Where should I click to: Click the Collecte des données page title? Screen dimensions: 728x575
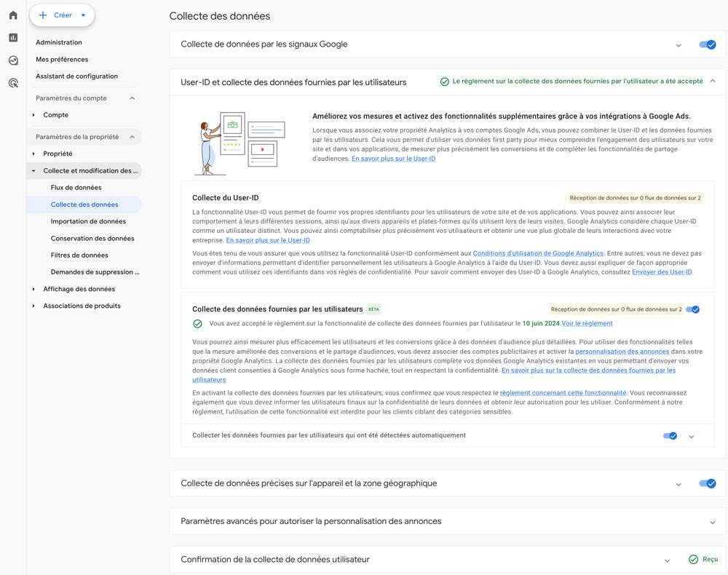click(x=220, y=16)
